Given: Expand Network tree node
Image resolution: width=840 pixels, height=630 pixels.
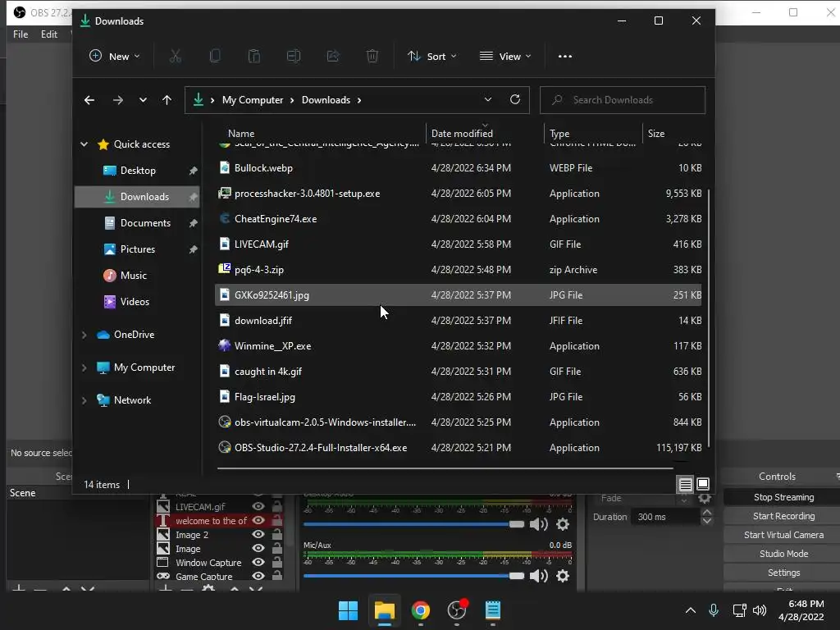Looking at the screenshot, I should [84, 400].
